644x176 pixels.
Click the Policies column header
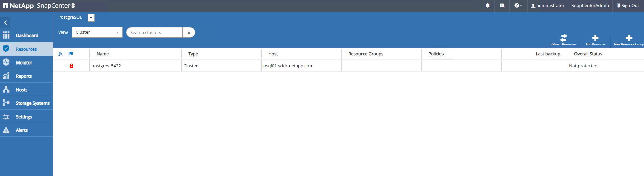pyautogui.click(x=436, y=54)
